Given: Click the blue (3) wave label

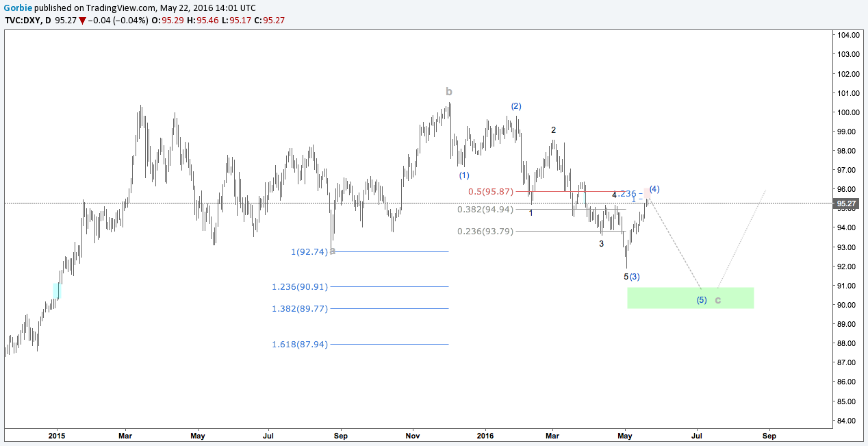Looking at the screenshot, I should [x=635, y=277].
